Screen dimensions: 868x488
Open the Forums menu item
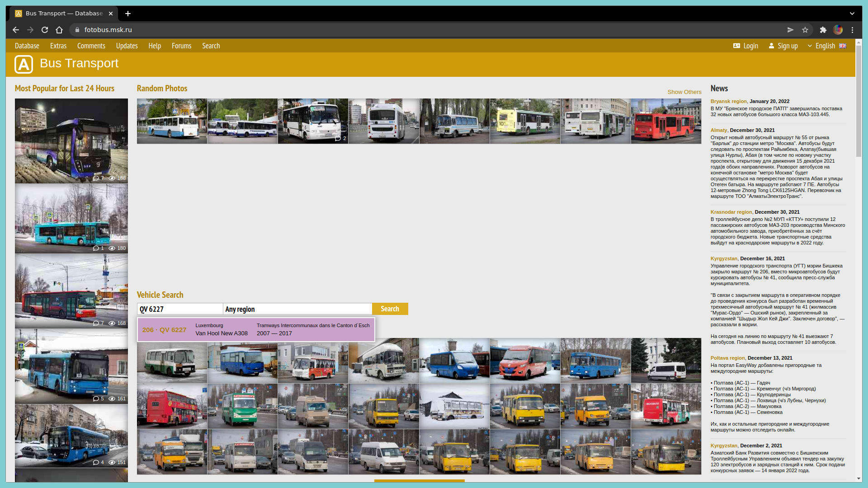point(181,46)
